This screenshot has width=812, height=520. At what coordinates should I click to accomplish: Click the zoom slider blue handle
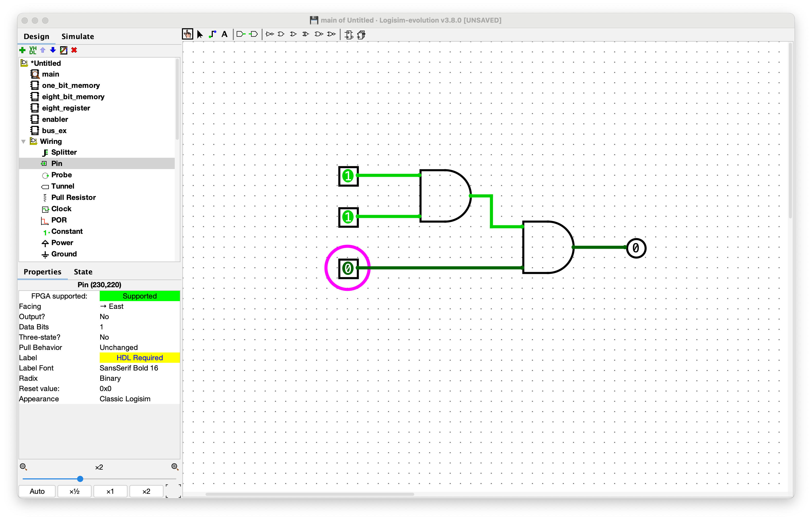tap(80, 479)
